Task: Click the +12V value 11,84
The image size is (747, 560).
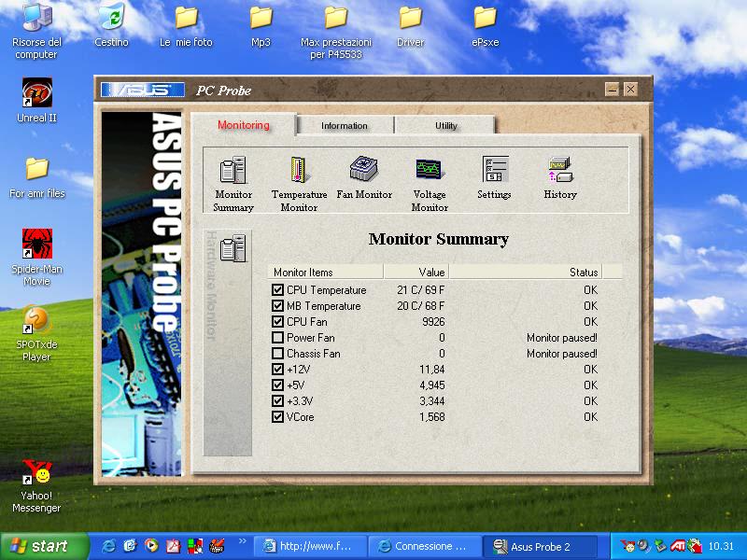Action: point(432,370)
